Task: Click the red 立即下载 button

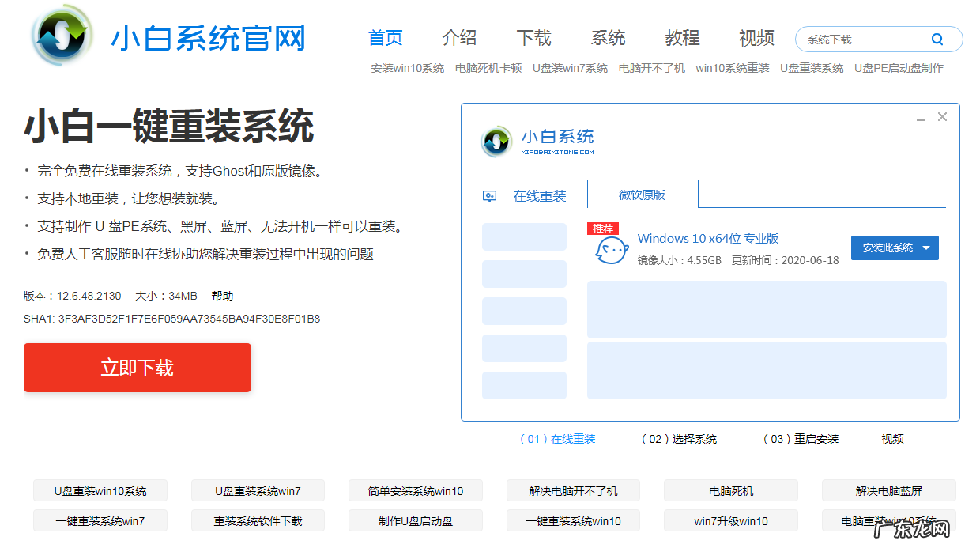Action: click(x=137, y=367)
